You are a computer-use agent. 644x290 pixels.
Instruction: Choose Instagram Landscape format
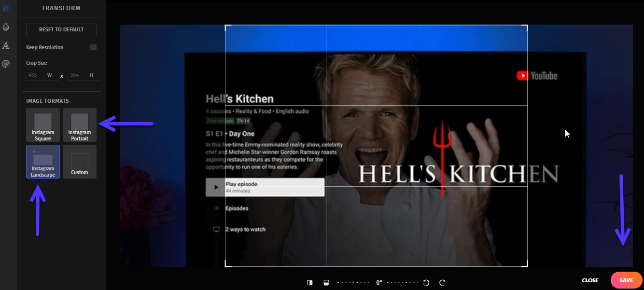click(43, 162)
